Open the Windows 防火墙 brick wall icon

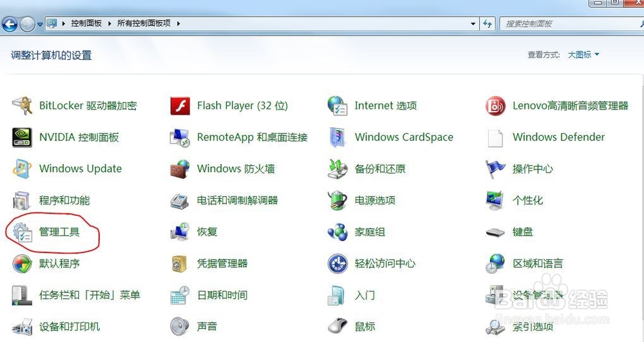click(x=180, y=169)
